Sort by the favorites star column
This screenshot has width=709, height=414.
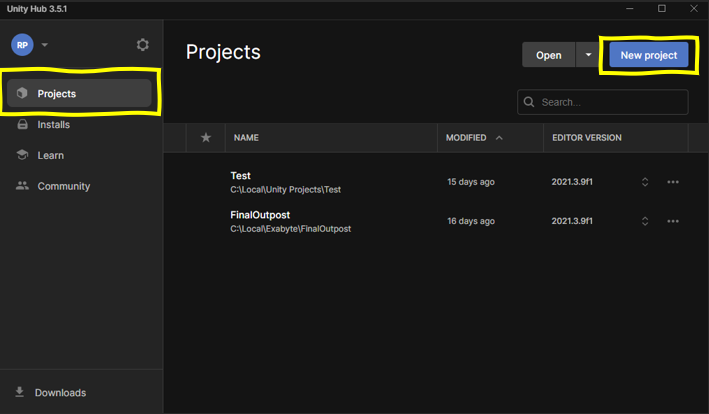[206, 137]
